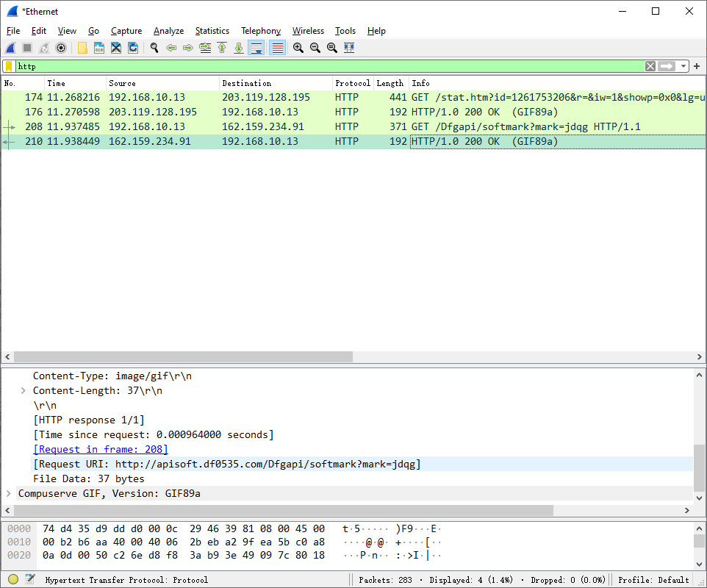This screenshot has height=588, width=707.
Task: Save this capture file
Action: (x=99, y=48)
